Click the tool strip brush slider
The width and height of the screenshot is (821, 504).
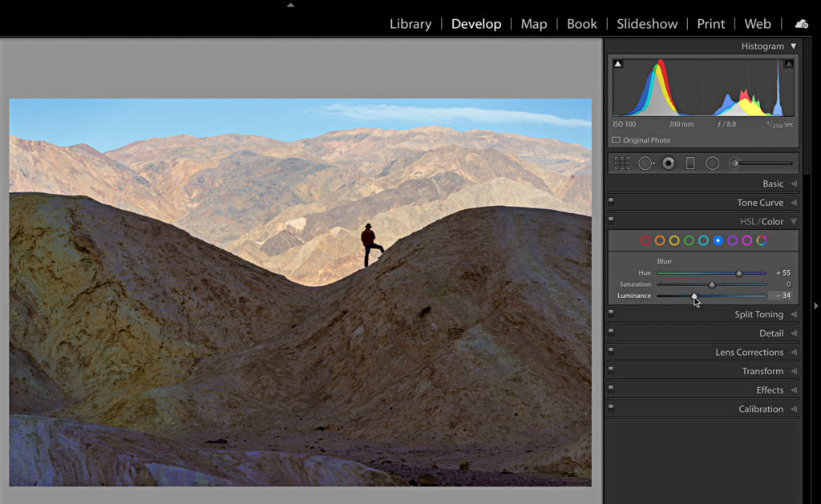coord(762,163)
